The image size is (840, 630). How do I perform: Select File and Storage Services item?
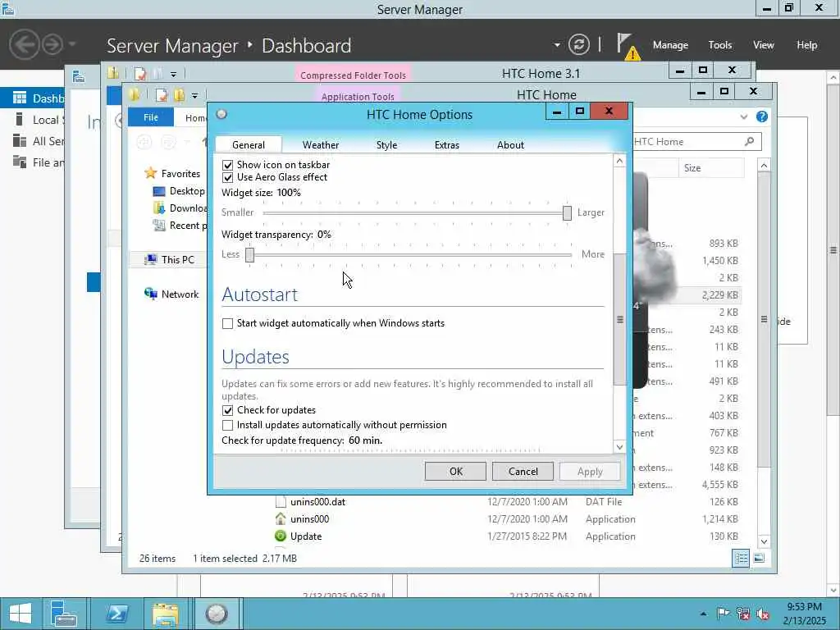coord(38,162)
